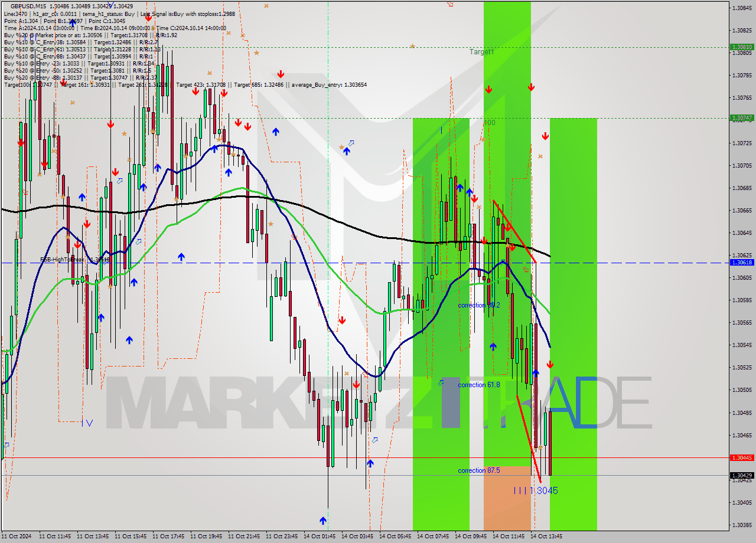Image resolution: width=756 pixels, height=543 pixels.
Task: Click the '| | | 1.3045' label
Action: [x=535, y=490]
